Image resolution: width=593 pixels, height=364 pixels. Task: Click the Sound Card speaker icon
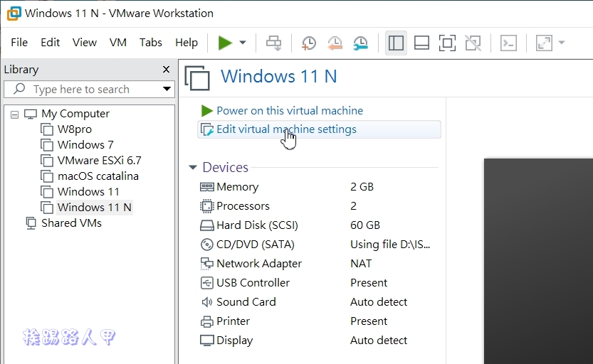207,302
